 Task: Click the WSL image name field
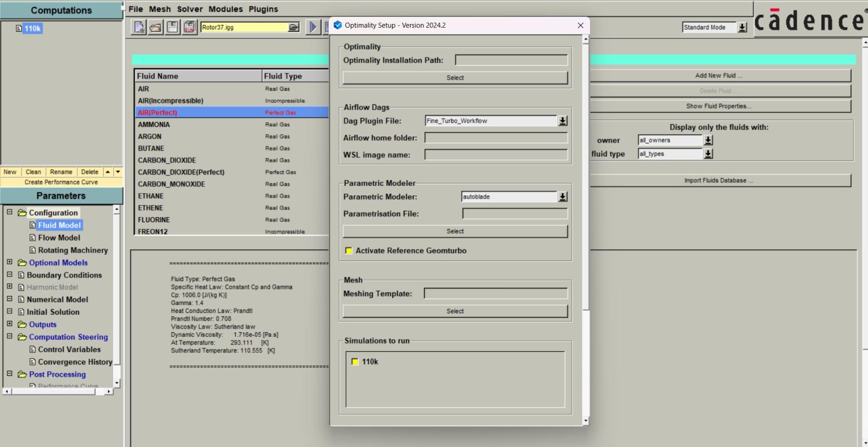click(496, 155)
